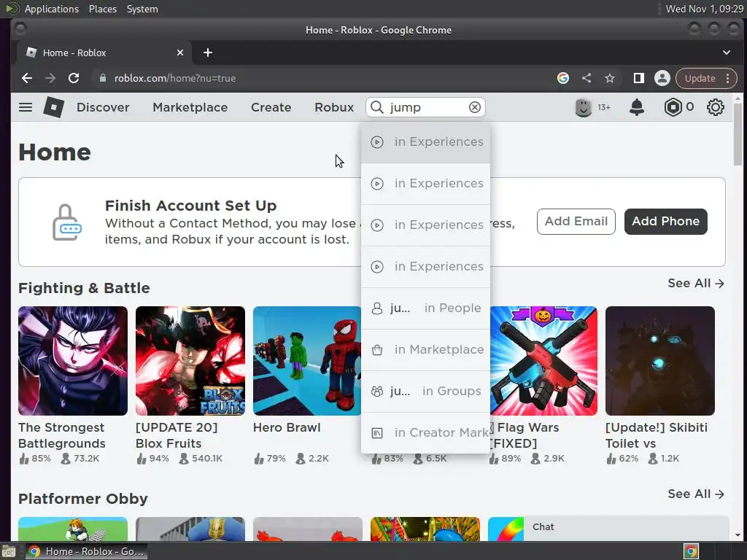Click the '[UPDATE 20] Blox Fruits' title
Image resolution: width=747 pixels, height=560 pixels.
pos(177,435)
